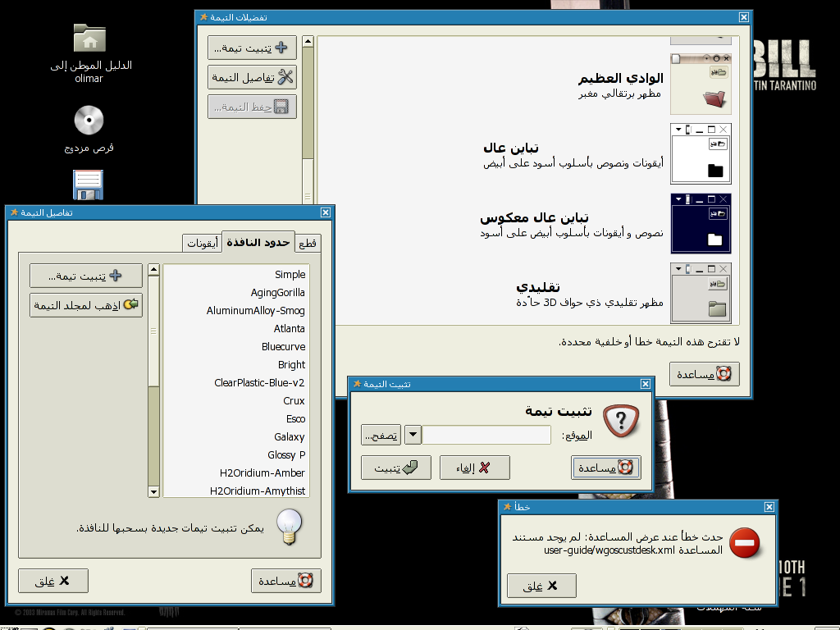
Task: Open the location dropdown in install dialog
Action: tap(413, 435)
